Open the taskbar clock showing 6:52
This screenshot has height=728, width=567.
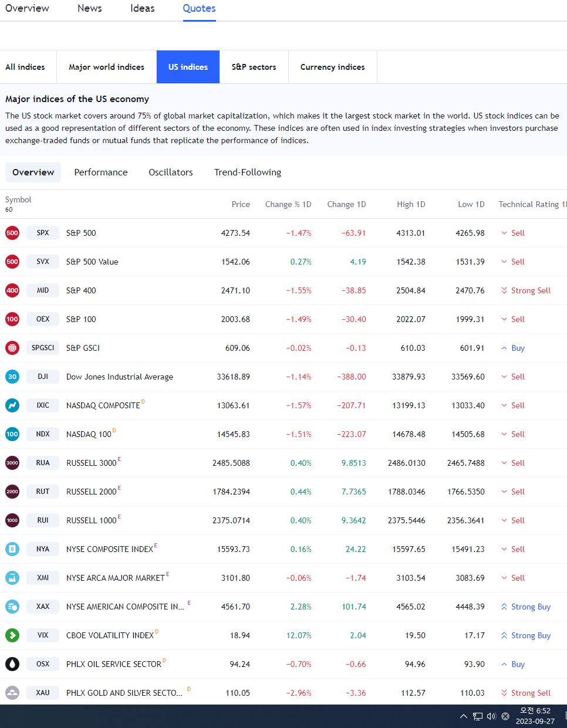pos(535,716)
